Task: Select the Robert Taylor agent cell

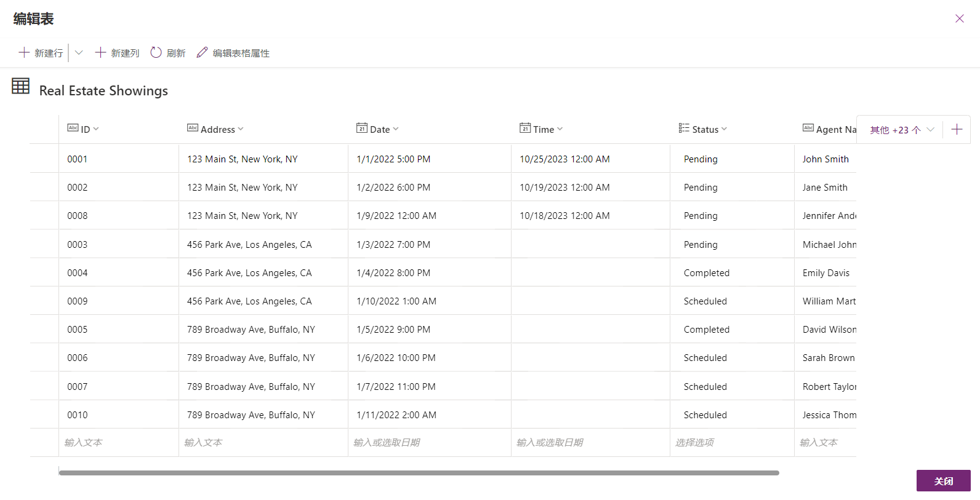Action: (825, 386)
